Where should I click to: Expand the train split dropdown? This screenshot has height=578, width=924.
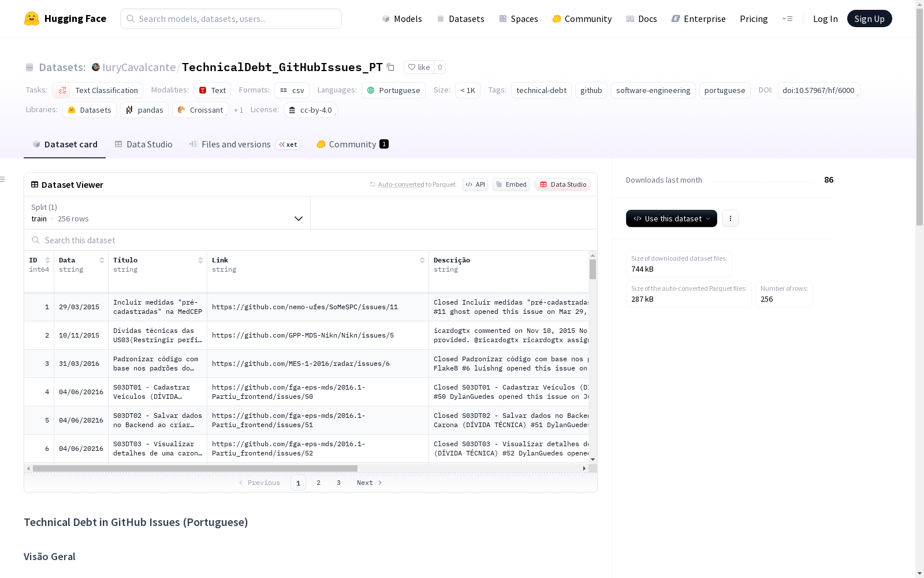(x=167, y=213)
